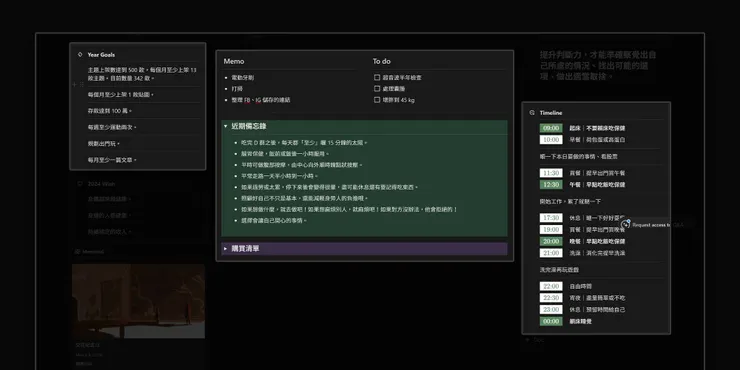Click the Request access sparkle icon

point(626,225)
